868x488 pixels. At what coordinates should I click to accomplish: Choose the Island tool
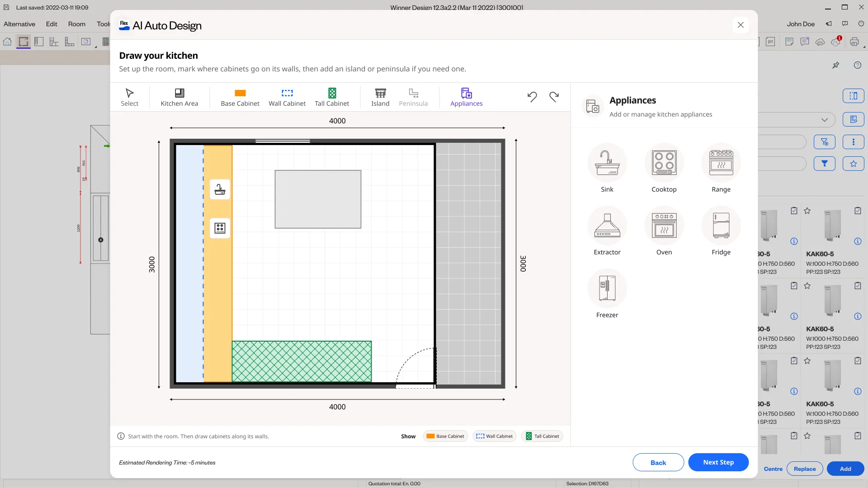coord(380,97)
